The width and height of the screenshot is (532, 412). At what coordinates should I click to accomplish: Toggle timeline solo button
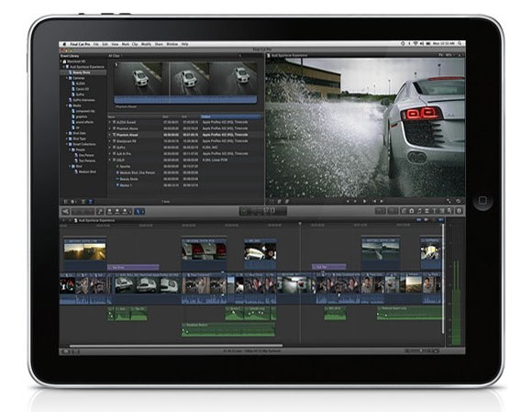(x=434, y=219)
